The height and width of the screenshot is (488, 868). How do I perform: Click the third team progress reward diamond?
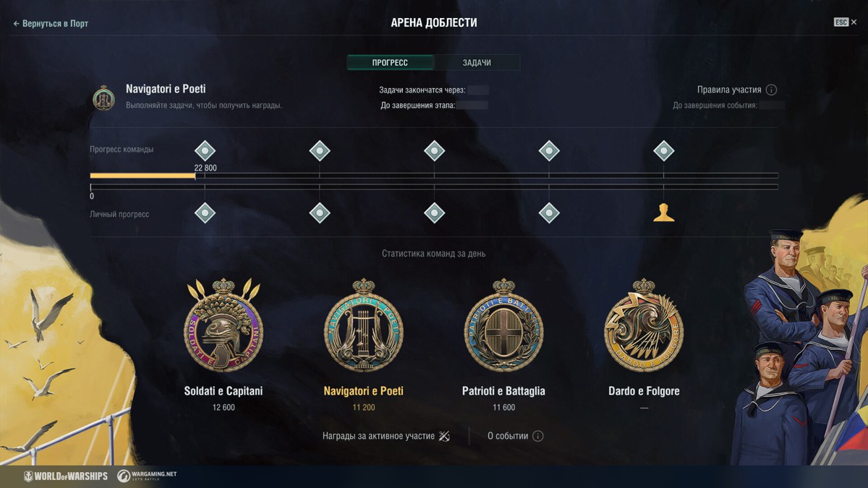[x=434, y=151]
